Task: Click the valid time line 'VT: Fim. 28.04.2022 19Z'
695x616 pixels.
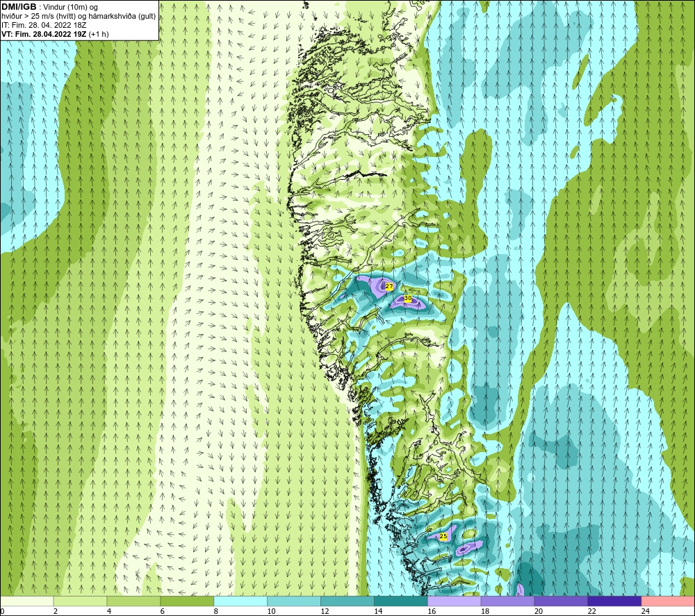Action: (x=44, y=34)
